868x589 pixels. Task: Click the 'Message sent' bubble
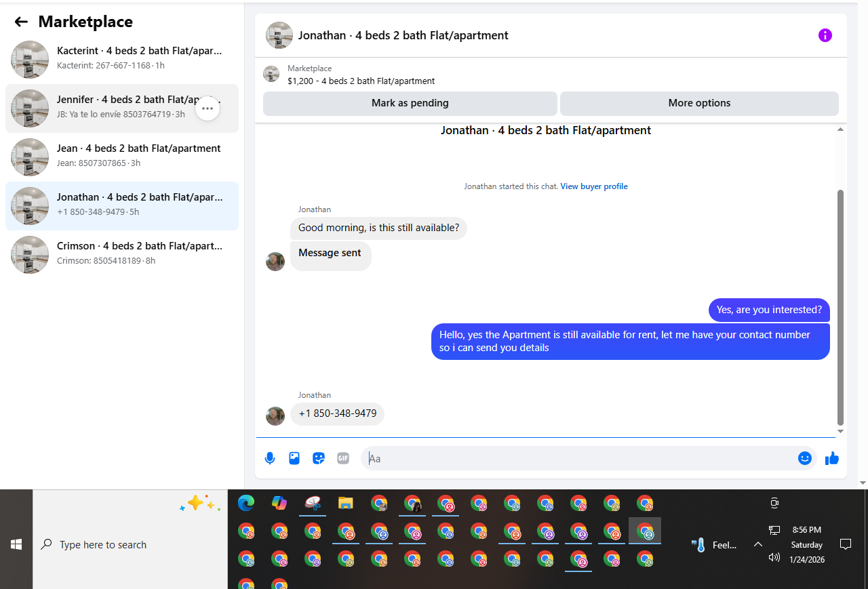[330, 256]
